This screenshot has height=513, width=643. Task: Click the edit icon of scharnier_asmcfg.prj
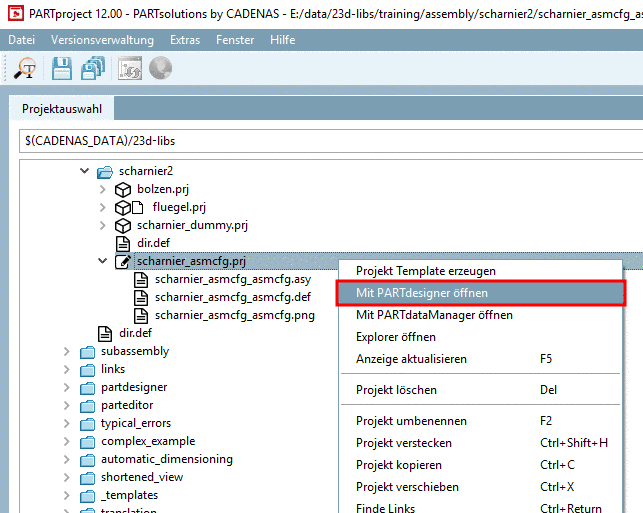pyautogui.click(x=123, y=261)
